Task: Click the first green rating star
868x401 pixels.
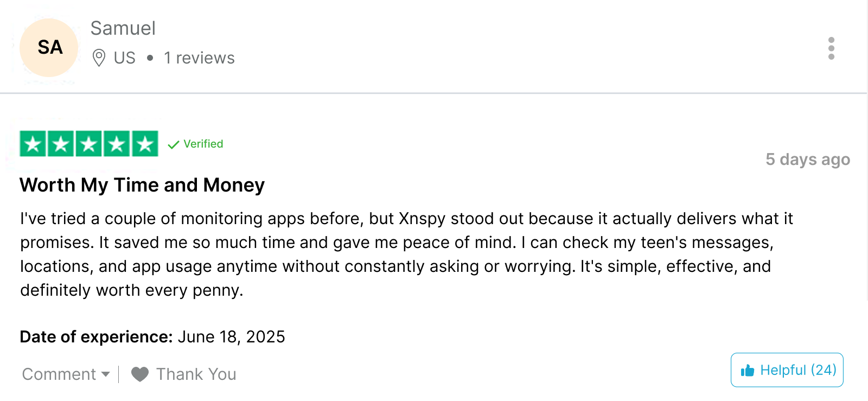Action: click(33, 144)
